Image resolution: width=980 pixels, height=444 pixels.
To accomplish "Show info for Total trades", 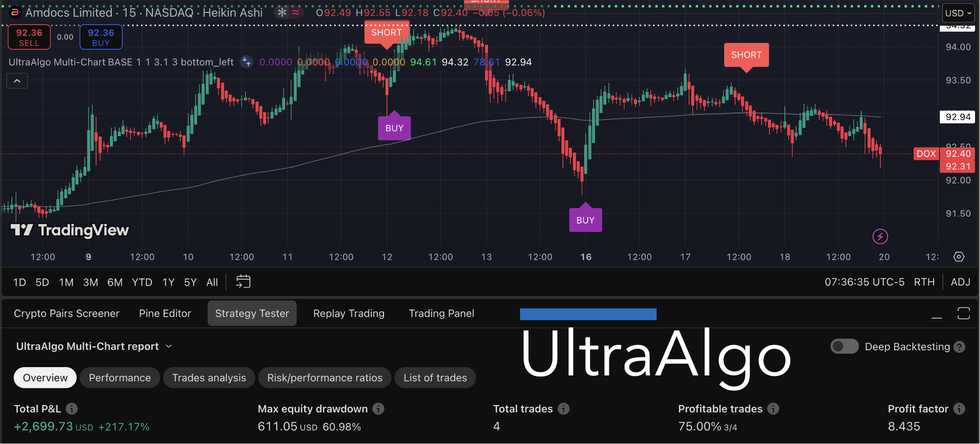I will 563,408.
